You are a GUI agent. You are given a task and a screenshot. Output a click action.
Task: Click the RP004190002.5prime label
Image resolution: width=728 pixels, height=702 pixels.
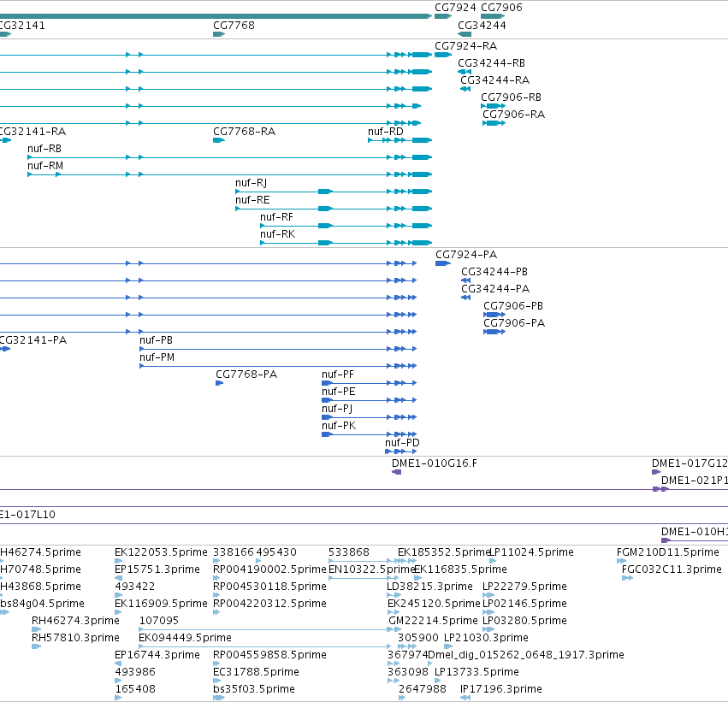269,569
